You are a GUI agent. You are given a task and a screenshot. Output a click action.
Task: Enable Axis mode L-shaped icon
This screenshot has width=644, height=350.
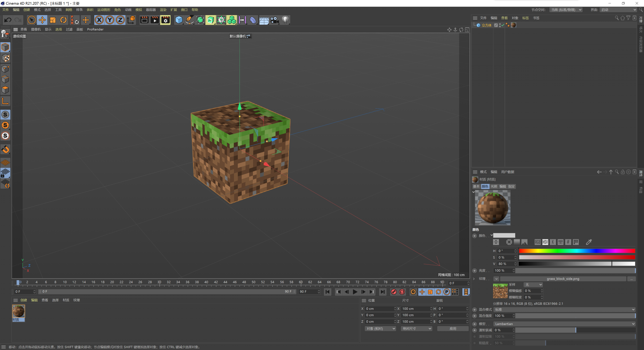5,101
